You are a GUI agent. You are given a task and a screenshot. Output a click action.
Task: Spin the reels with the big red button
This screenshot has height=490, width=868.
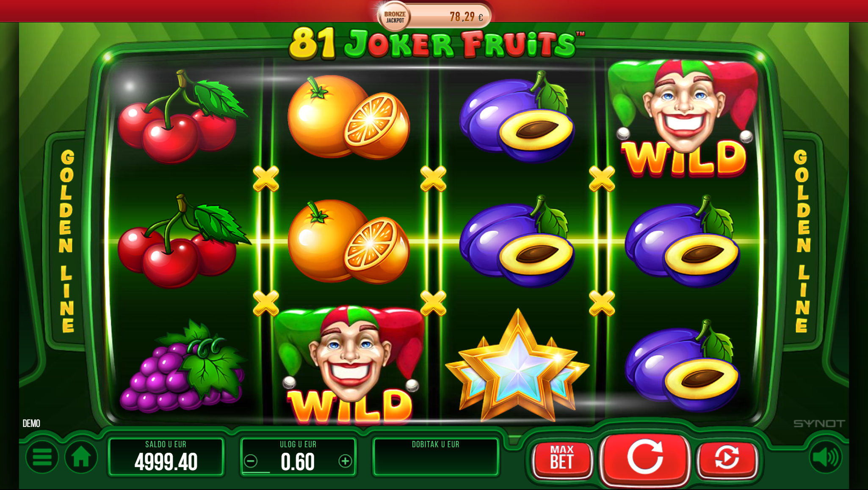tap(645, 458)
